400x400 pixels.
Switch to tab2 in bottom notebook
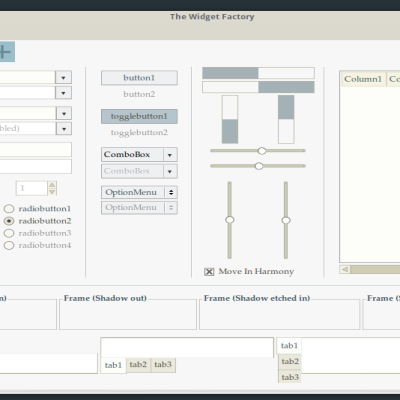(x=138, y=364)
